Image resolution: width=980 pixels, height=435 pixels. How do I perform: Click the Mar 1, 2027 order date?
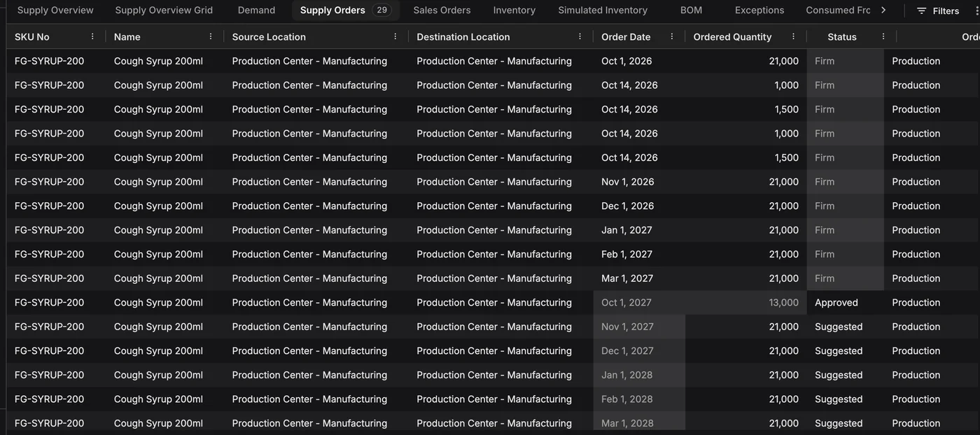tap(639, 278)
